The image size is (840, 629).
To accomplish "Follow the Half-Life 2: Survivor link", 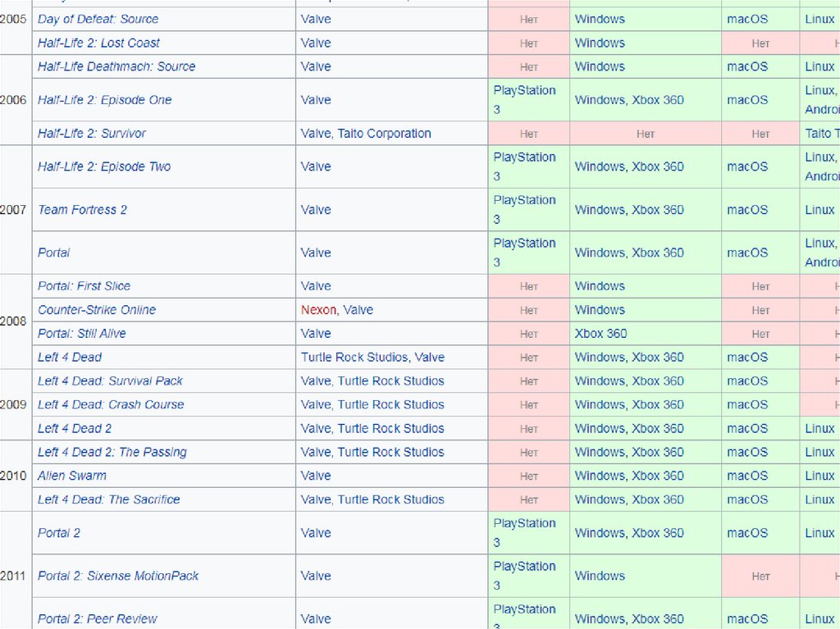I will [x=92, y=134].
